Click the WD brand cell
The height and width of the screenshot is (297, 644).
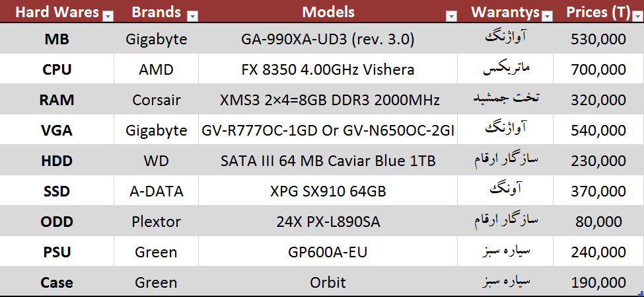[156, 161]
